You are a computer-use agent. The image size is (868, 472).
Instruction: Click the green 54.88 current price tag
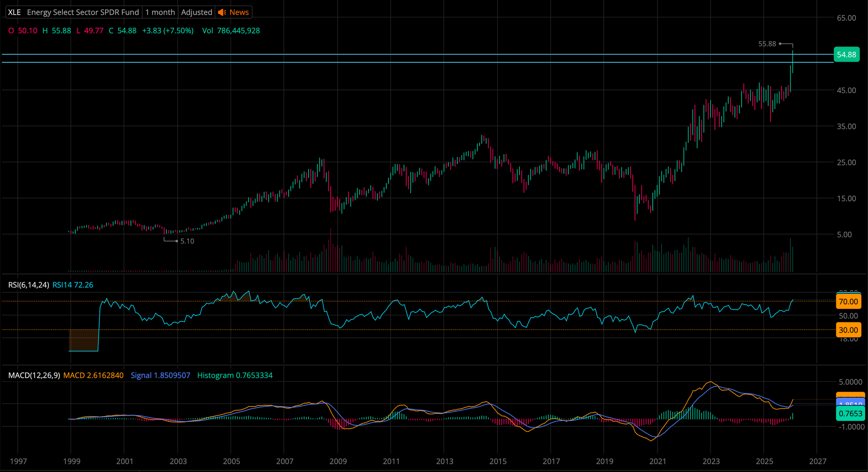846,55
